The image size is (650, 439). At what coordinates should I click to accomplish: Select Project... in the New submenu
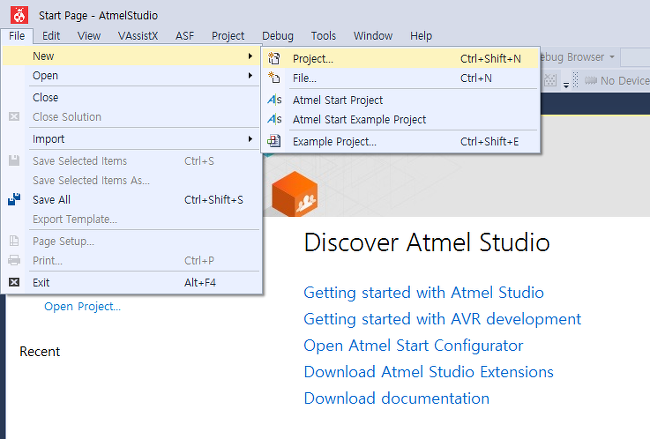(401, 58)
